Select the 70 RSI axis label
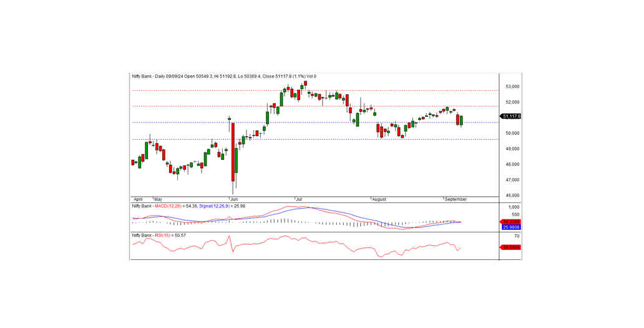This screenshot has height=328, width=644. [x=517, y=236]
